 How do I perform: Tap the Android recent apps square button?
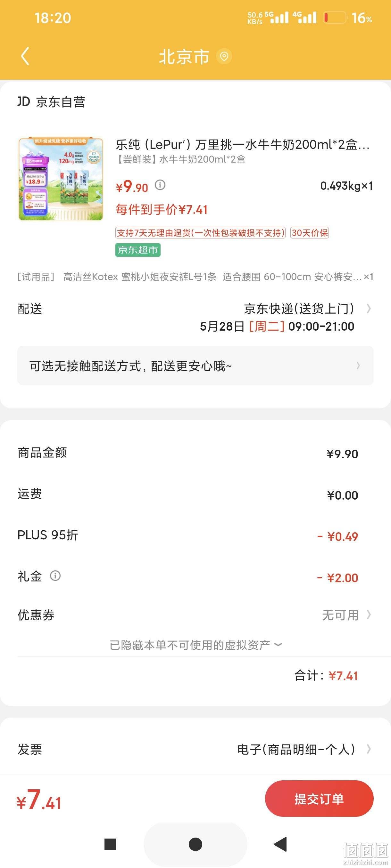click(x=110, y=844)
